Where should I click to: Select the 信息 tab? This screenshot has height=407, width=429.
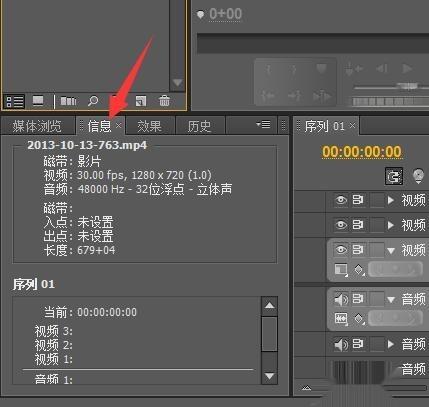coord(99,126)
